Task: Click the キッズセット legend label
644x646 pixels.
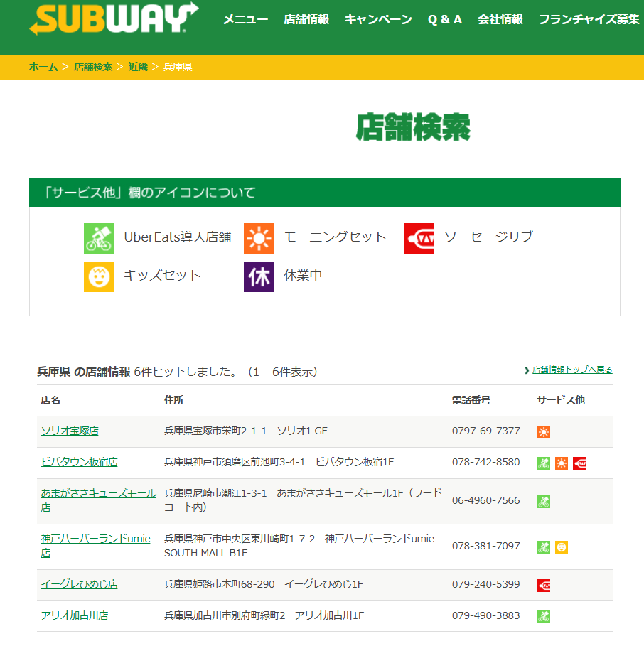Action: tap(162, 275)
